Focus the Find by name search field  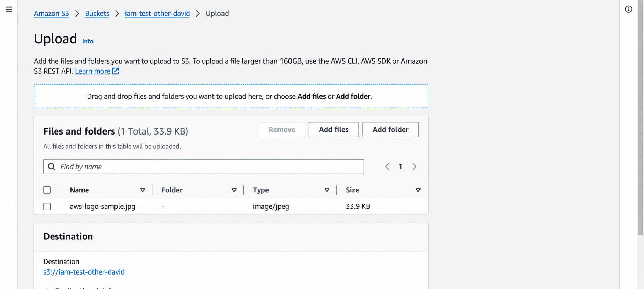point(204,167)
